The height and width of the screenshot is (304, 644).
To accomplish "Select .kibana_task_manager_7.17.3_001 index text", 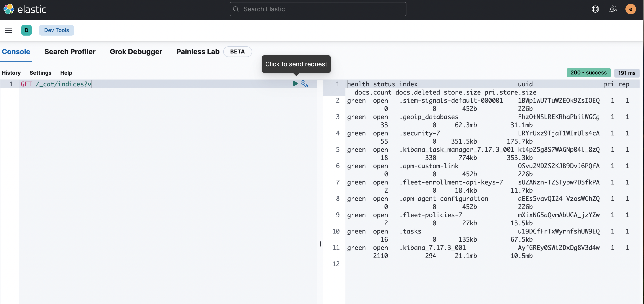I will [457, 150].
